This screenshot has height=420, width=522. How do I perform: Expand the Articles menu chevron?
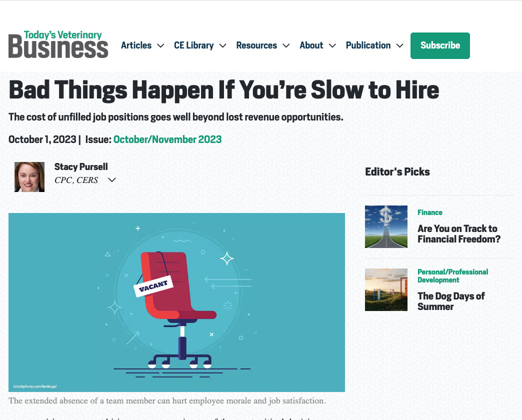pyautogui.click(x=160, y=45)
